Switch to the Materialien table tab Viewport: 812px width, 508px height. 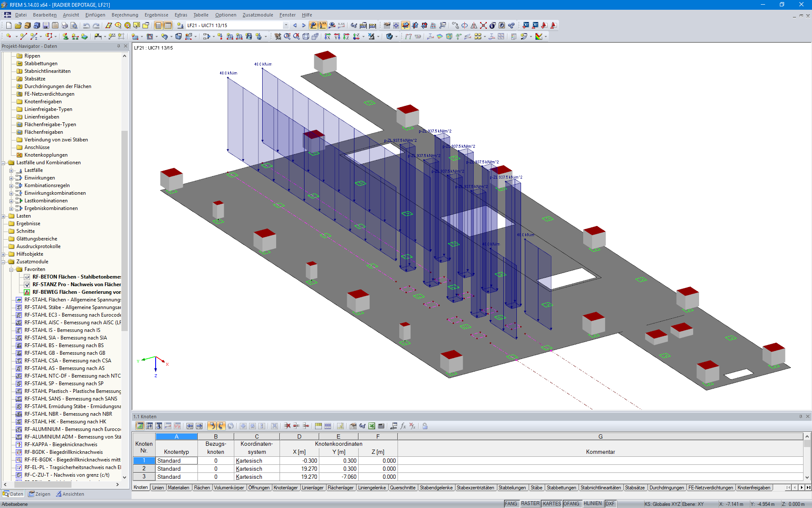(x=178, y=488)
